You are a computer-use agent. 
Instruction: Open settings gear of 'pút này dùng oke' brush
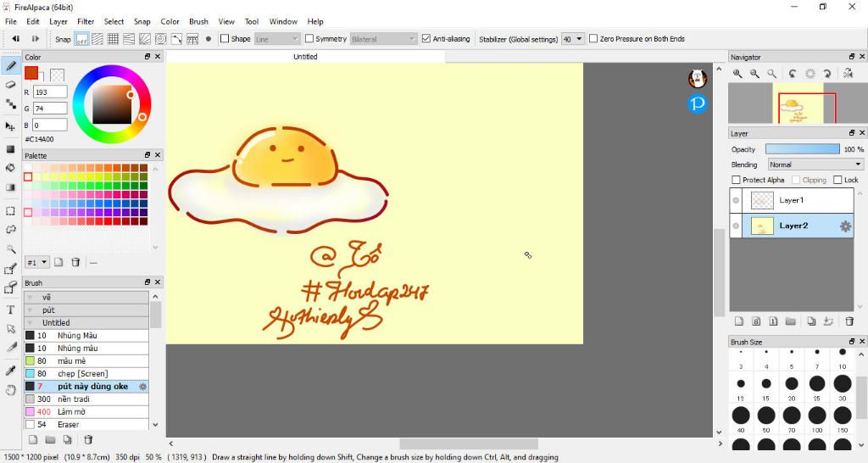[142, 387]
